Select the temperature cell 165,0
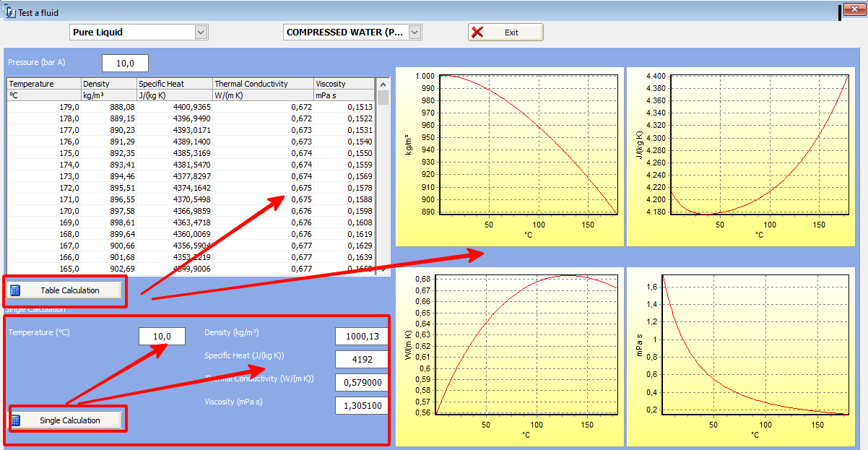Screen dimensions: 868x450 coord(43,269)
